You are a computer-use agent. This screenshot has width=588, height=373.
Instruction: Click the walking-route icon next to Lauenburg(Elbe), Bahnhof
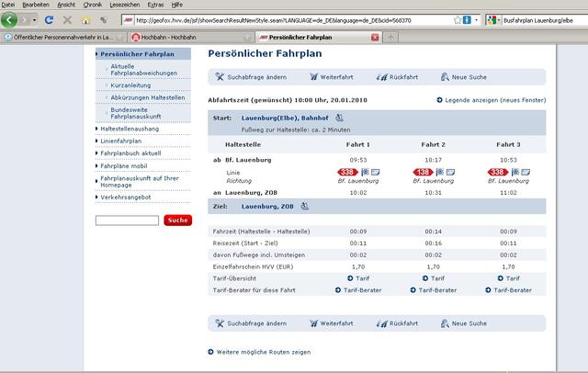click(339, 118)
